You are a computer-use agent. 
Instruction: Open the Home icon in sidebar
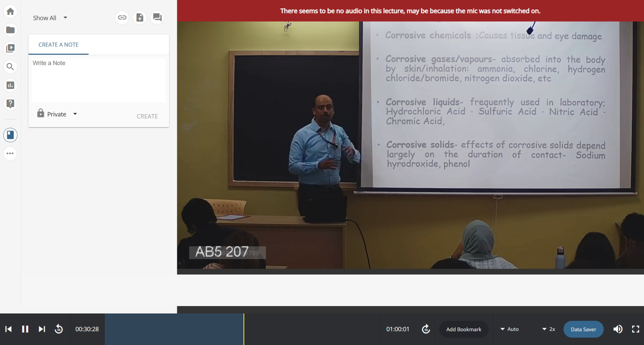[x=10, y=12]
